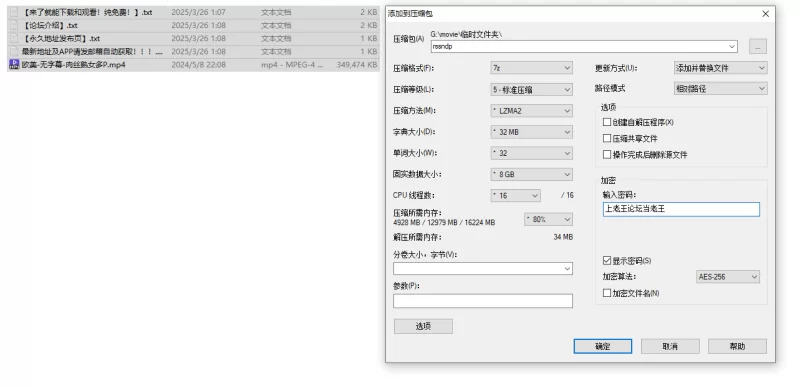Click the 确定 button
Image resolution: width=800 pixels, height=388 pixels.
603,346
